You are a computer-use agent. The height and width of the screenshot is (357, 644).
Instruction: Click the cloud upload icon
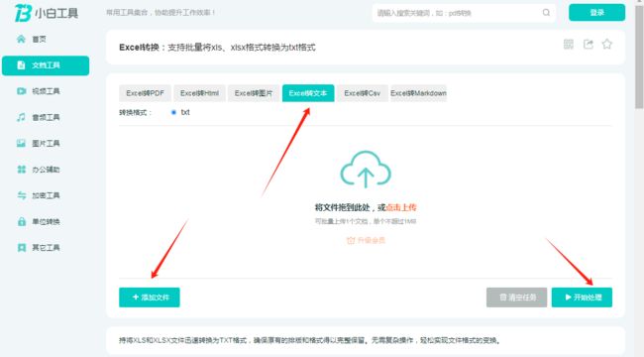coord(366,170)
